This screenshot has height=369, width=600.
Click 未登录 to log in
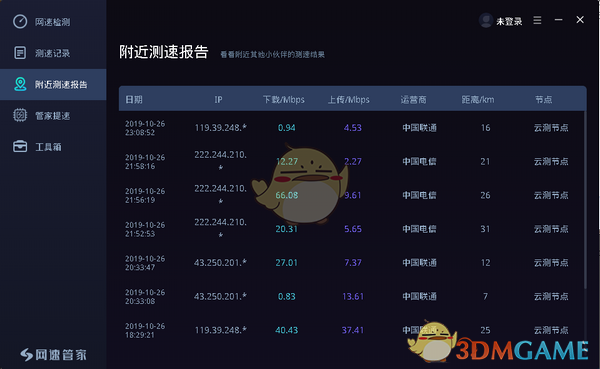pos(509,21)
